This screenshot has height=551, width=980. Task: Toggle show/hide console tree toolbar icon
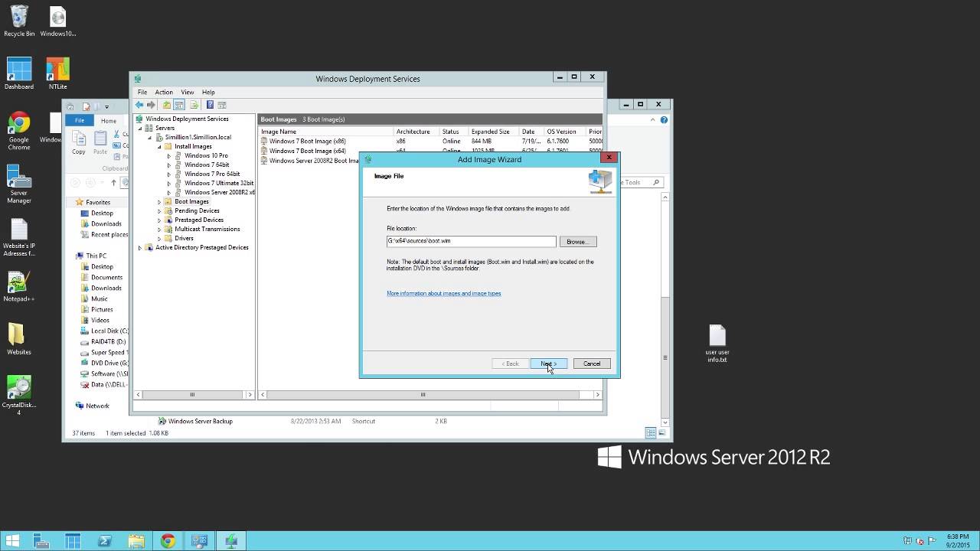(x=178, y=105)
